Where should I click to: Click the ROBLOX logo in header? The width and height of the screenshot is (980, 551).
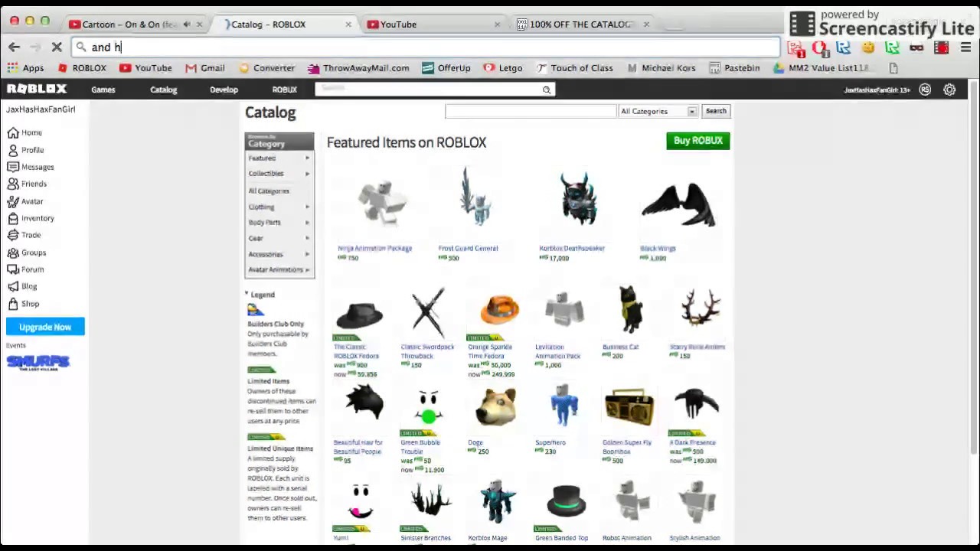(37, 90)
